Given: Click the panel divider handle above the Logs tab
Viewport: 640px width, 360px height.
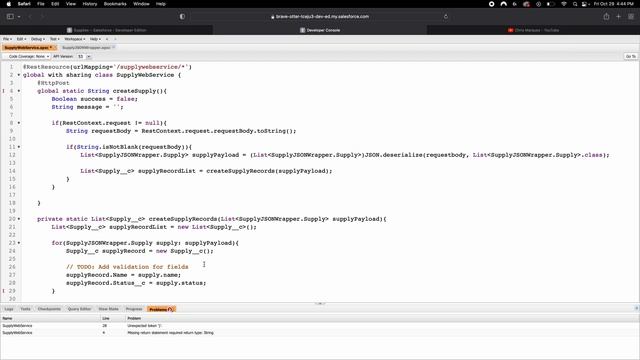Looking at the screenshot, I should pos(320,304).
